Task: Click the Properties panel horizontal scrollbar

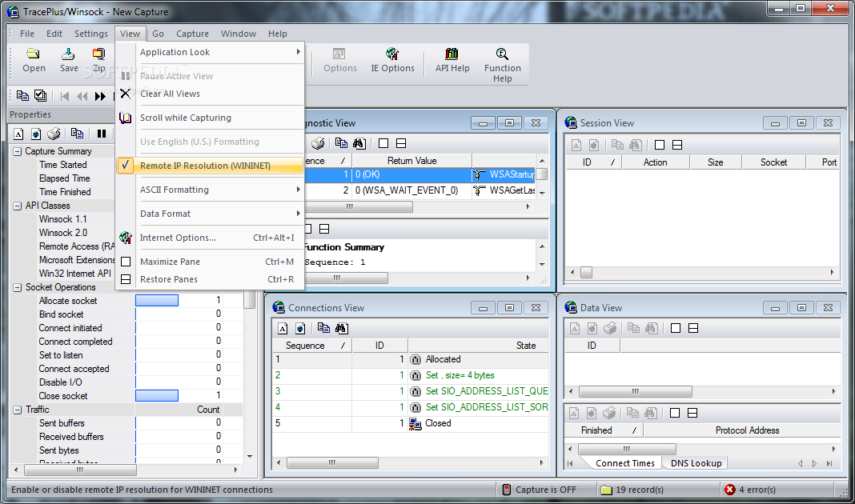Action: click(80, 470)
